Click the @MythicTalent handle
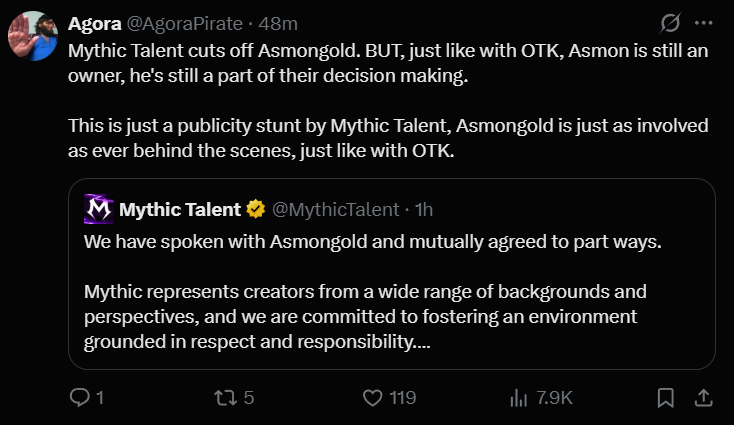 pyautogui.click(x=334, y=209)
